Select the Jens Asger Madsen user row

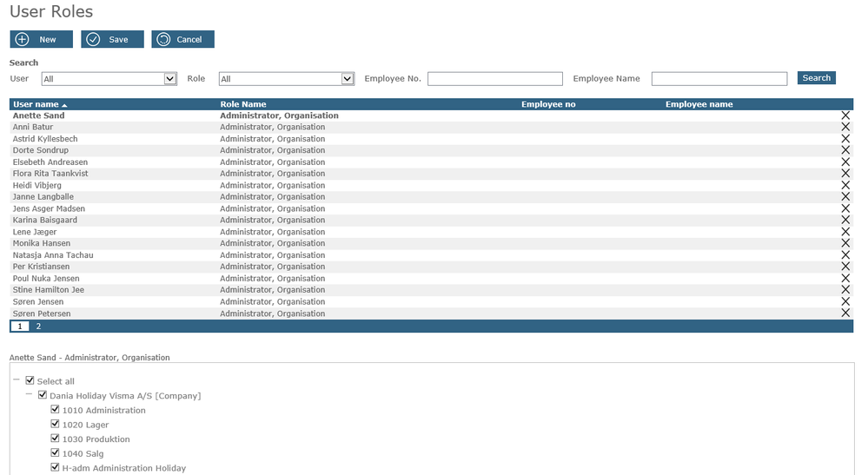coord(431,208)
